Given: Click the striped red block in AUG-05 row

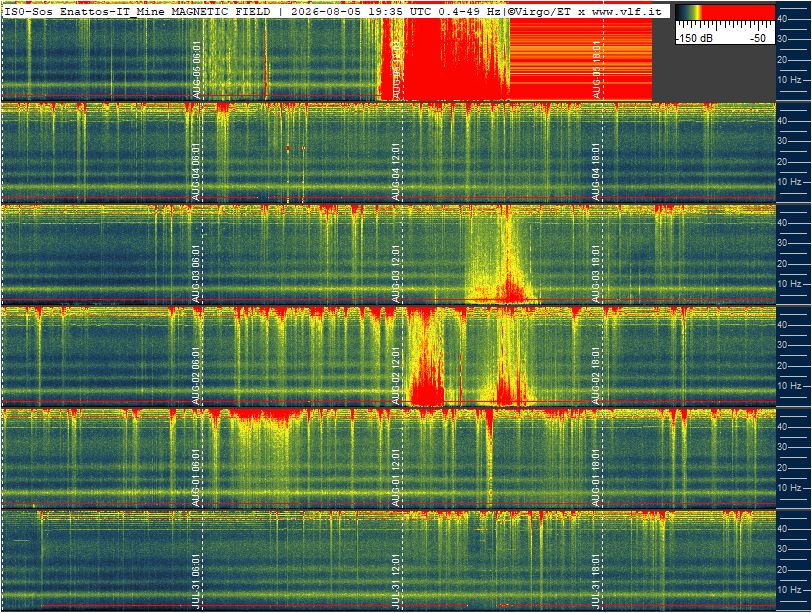Looking at the screenshot, I should click(x=581, y=60).
